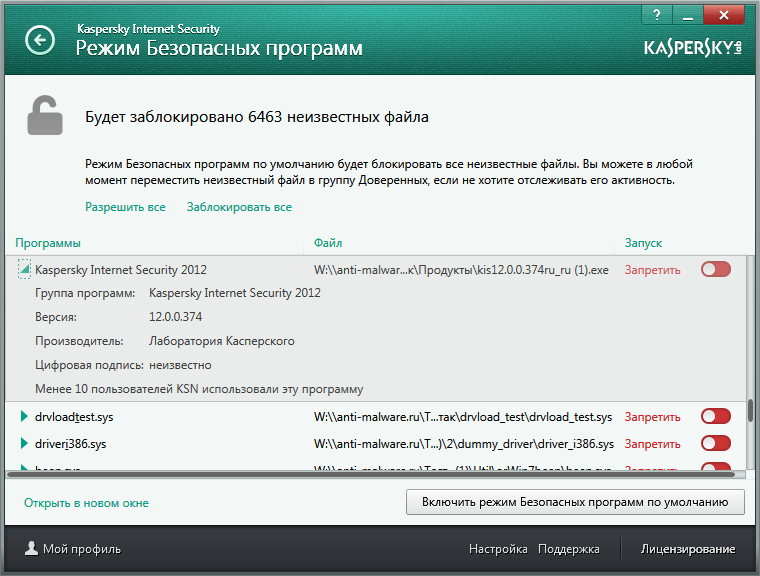
Task: Click Разрешить все link
Action: tap(125, 207)
